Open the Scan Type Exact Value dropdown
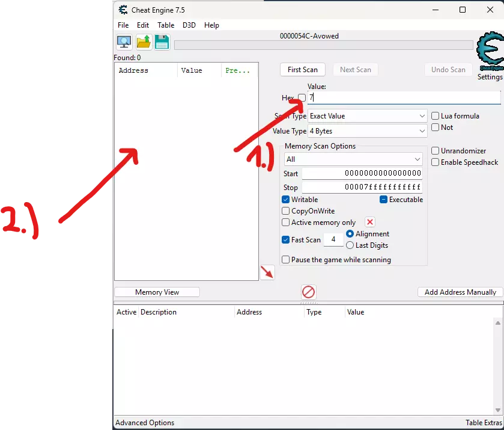This screenshot has width=504, height=430. (368, 116)
